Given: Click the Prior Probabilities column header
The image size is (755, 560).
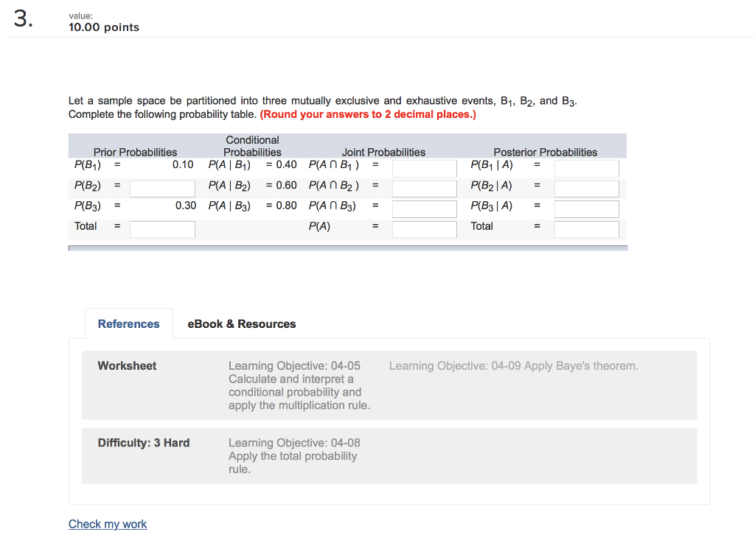Looking at the screenshot, I should 135,152.
